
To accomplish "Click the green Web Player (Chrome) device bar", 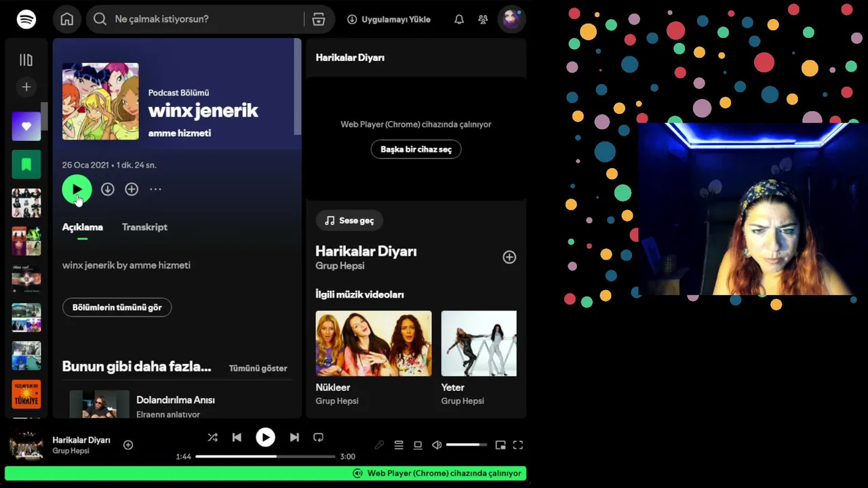I will pyautogui.click(x=265, y=473).
